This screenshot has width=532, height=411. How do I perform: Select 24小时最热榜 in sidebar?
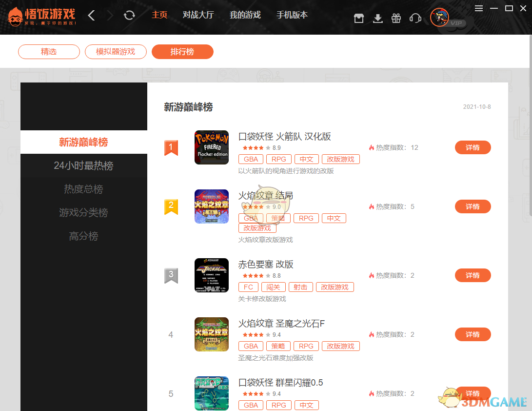(84, 165)
